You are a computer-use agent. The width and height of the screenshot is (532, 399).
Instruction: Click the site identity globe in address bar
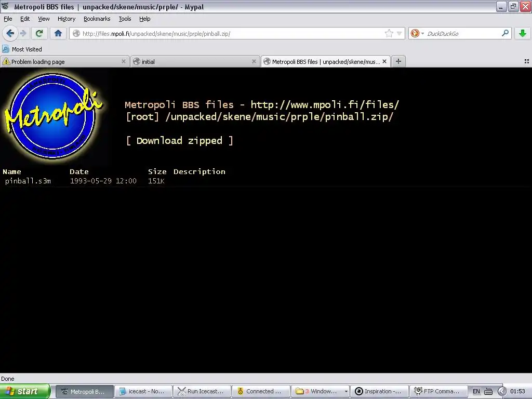point(76,33)
